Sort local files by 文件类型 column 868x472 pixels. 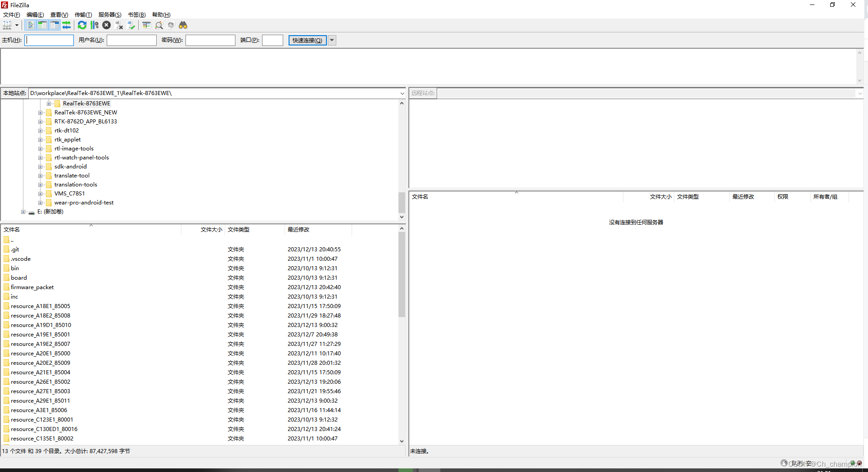[254, 230]
